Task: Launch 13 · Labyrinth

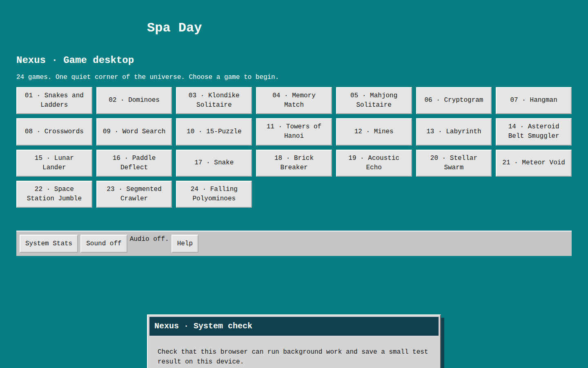Action: pyautogui.click(x=454, y=132)
